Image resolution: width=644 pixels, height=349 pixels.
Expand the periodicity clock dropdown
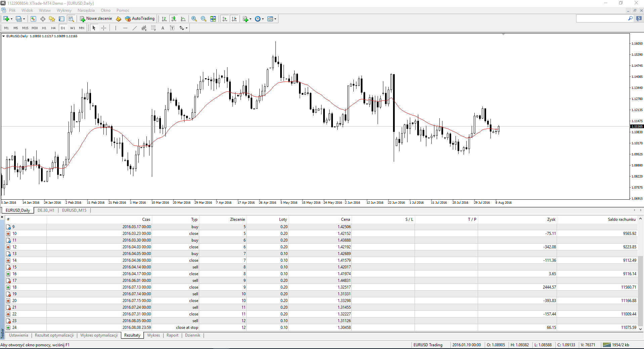coord(263,19)
